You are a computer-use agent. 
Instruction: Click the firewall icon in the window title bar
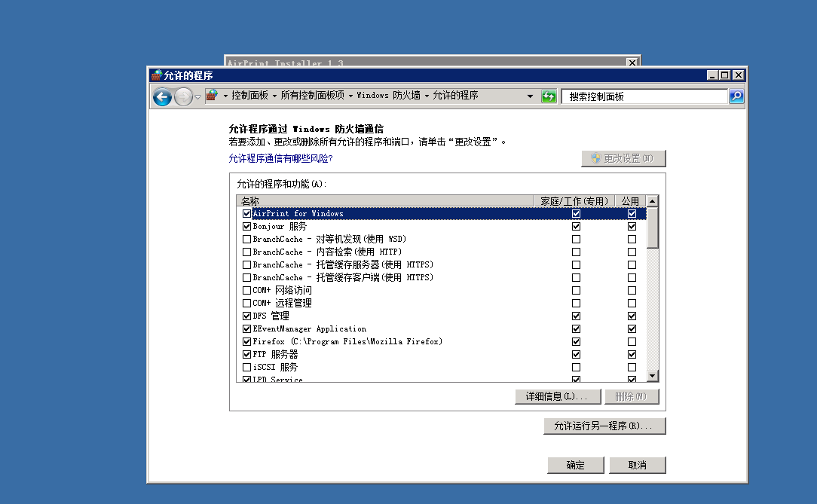click(x=156, y=75)
